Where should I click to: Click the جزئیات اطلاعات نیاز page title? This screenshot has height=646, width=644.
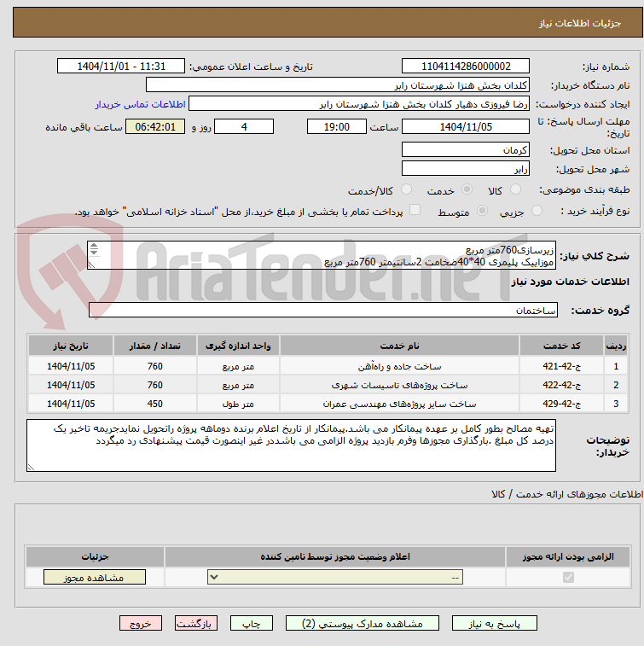tap(580, 23)
